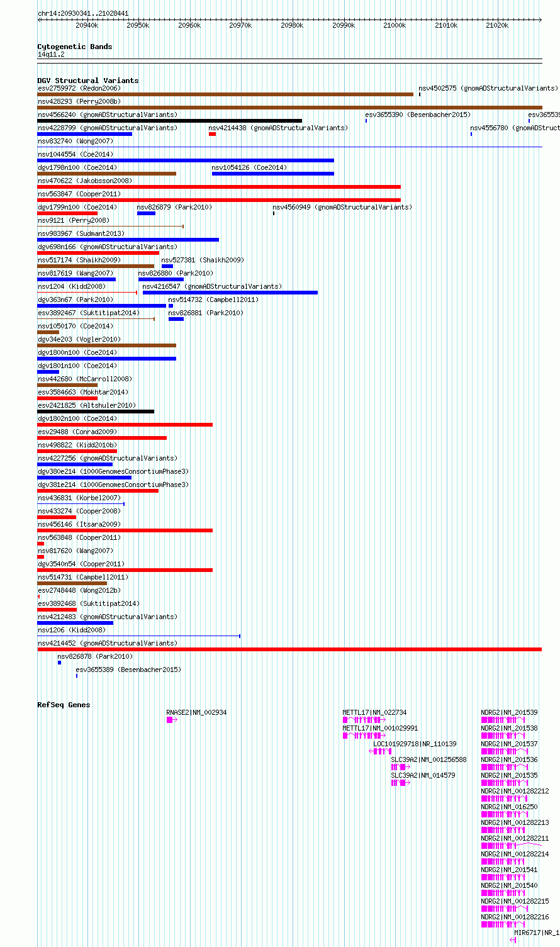Click nsv817620 (Wang2007) label
This screenshot has width=560, height=947.
(75, 551)
